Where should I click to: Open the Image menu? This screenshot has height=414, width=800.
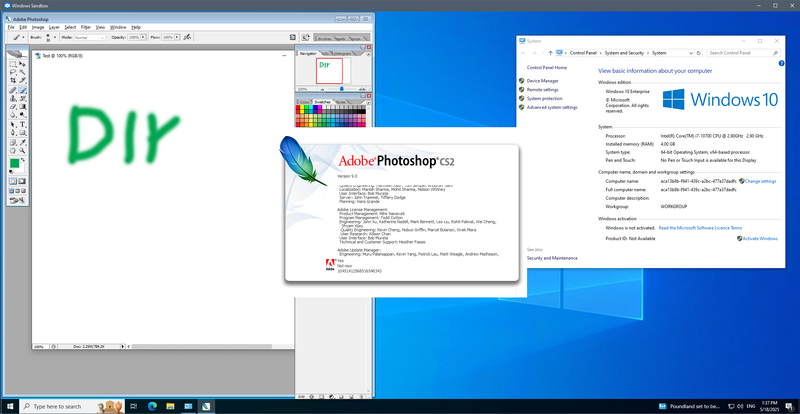click(x=38, y=27)
